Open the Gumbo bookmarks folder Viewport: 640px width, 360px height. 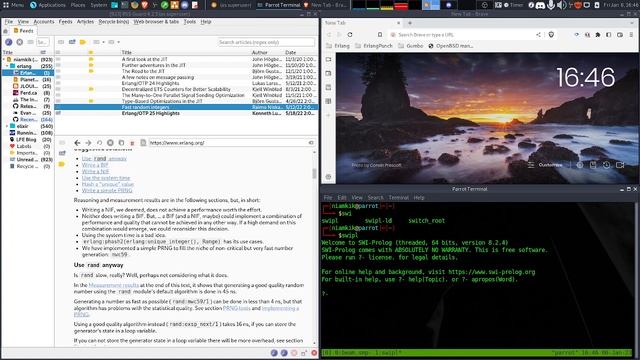[x=411, y=46]
